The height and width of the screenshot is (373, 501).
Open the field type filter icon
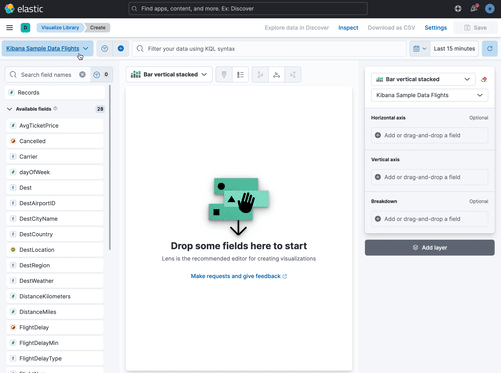[96, 75]
